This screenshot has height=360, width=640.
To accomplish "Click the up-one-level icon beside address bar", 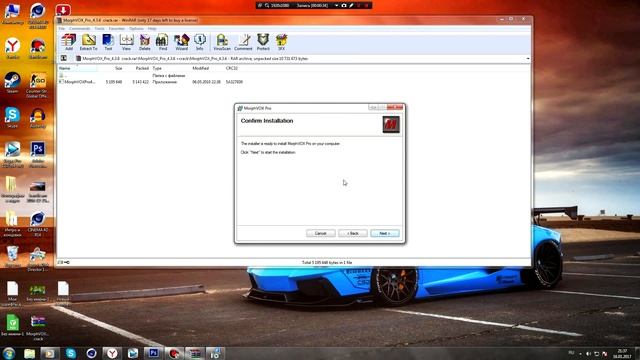I will 64,58.
